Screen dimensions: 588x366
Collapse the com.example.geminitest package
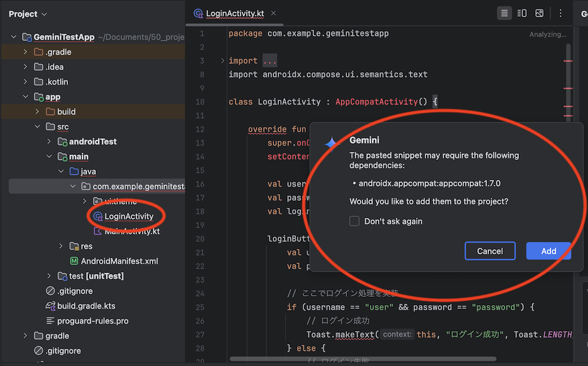click(73, 186)
